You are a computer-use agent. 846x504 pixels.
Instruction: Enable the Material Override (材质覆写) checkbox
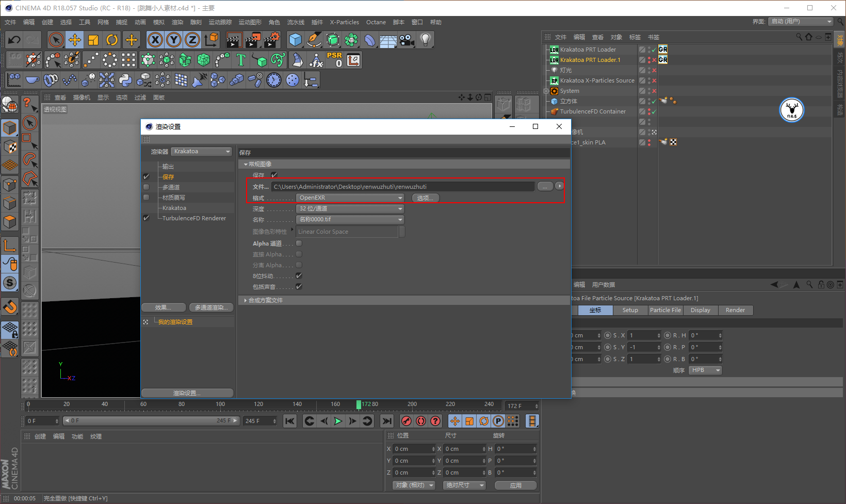point(147,198)
